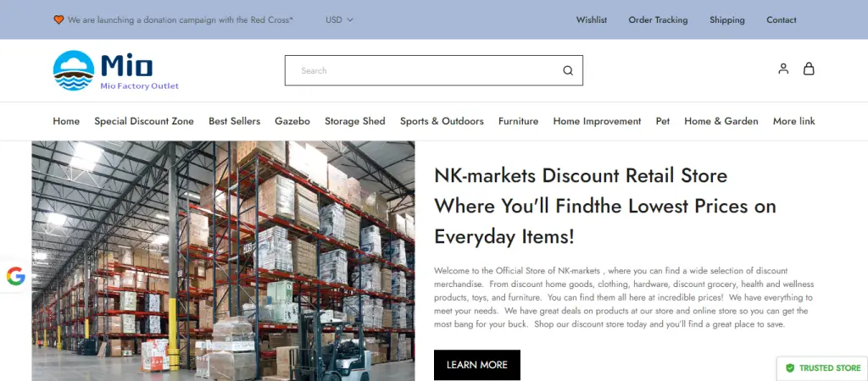Open the Home Improvement category

[597, 121]
